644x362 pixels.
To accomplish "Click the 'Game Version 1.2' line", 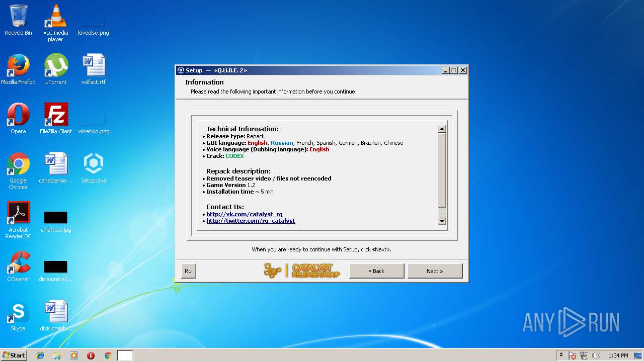I will click(x=230, y=185).
